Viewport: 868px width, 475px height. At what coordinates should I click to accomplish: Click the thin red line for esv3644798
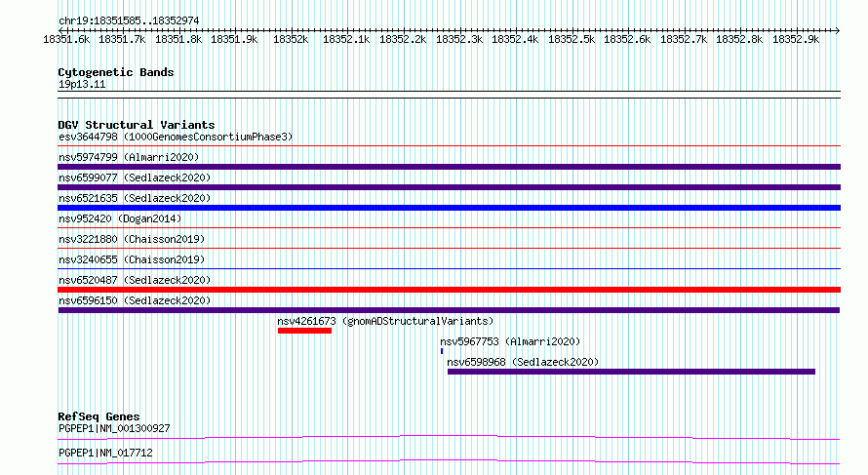tap(449, 146)
